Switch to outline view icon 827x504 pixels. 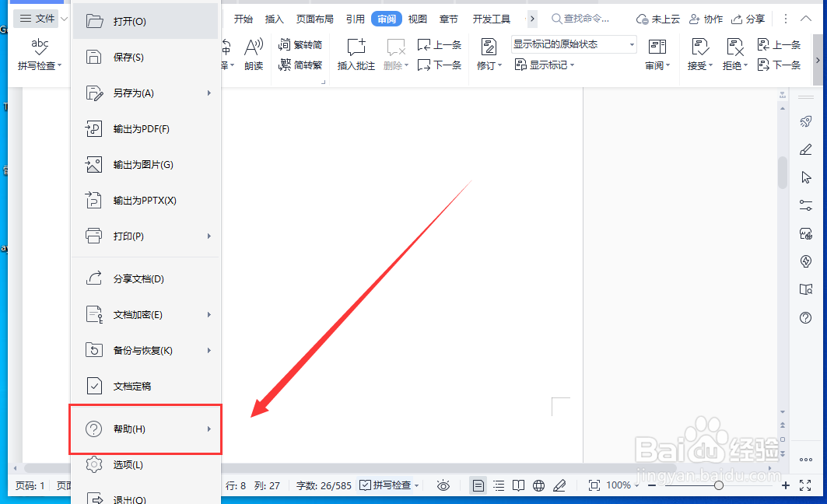[499, 485]
